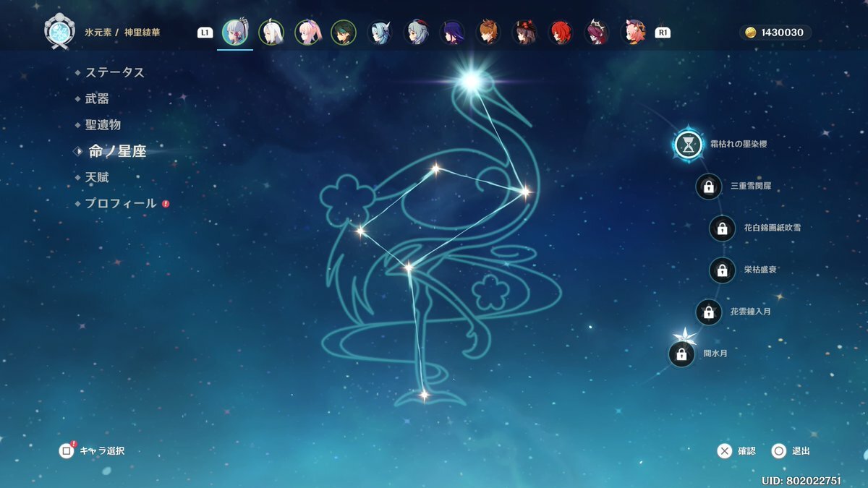This screenshot has height=488, width=868.
Task: Open the hourglass constellation node 霜枯れの墨染櫻
Action: point(689,145)
